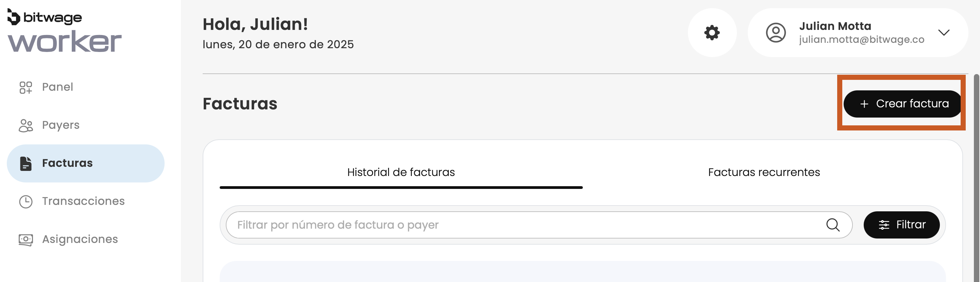Screen dimensions: 980x282
Task: Click the Facturas document icon
Action: [x=26, y=163]
